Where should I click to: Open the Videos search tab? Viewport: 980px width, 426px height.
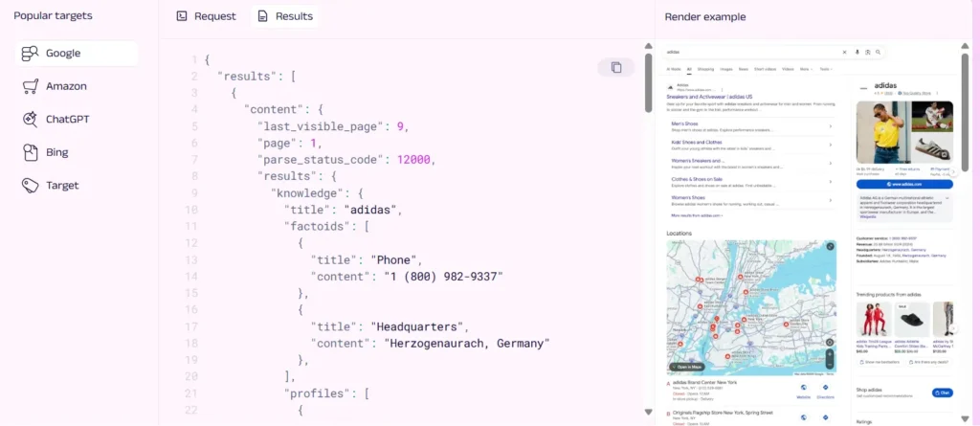[788, 69]
